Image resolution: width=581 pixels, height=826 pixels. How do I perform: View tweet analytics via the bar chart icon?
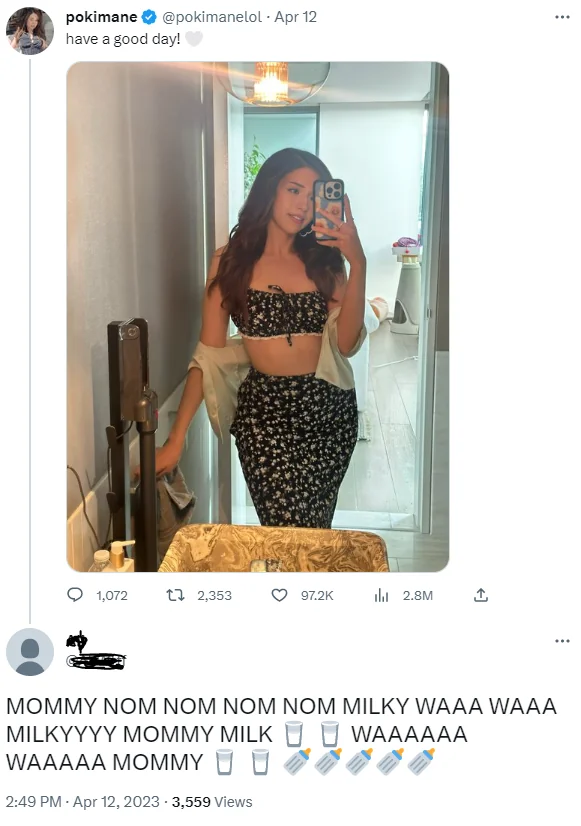[x=381, y=595]
